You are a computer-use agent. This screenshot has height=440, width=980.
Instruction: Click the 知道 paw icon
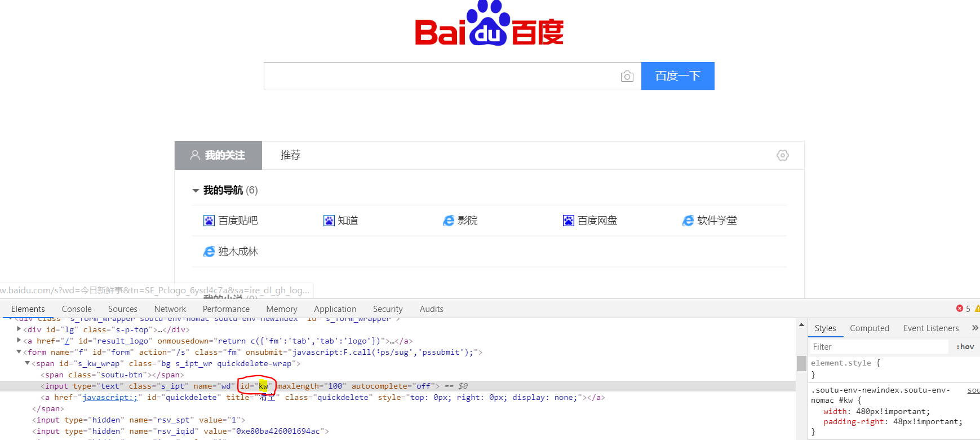tap(329, 221)
